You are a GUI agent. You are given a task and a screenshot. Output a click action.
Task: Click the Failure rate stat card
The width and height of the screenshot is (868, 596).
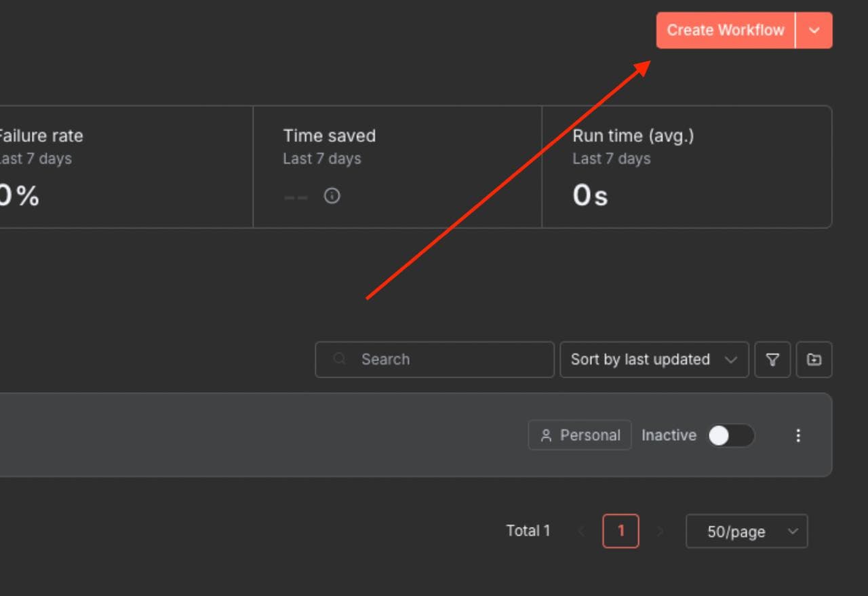tap(122, 167)
